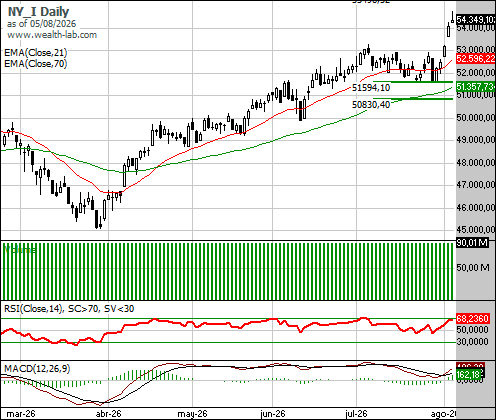This screenshot has height=420, width=496.
Task: Select the EMA(Close,70) indicator label
Action: click(x=35, y=63)
